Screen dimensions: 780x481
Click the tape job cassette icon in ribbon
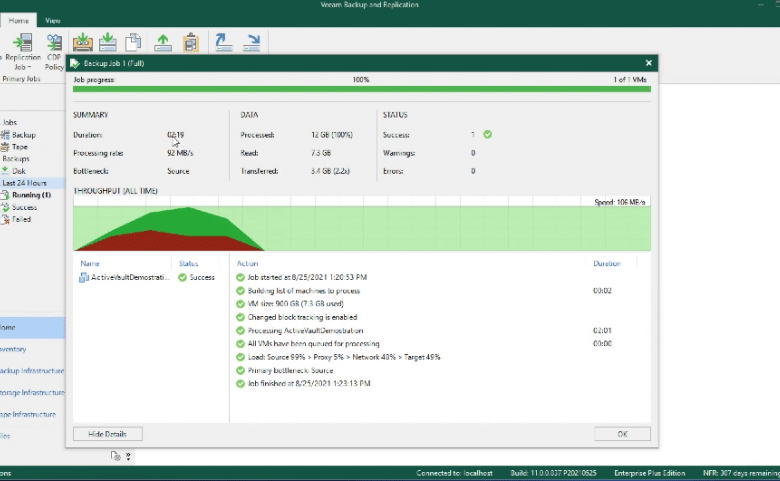pos(83,42)
